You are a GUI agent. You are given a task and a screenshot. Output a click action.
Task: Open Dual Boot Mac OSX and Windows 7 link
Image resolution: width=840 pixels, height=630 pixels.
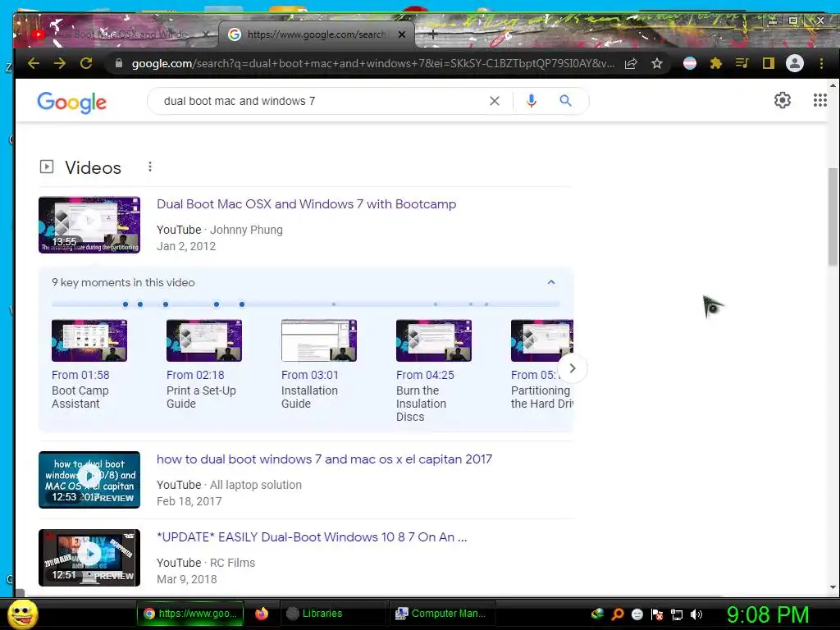coord(307,204)
